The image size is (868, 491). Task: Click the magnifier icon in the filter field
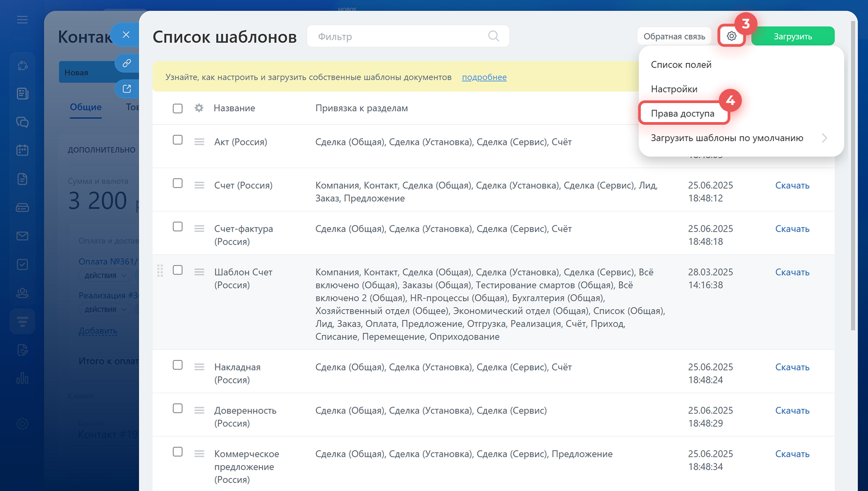(x=493, y=36)
